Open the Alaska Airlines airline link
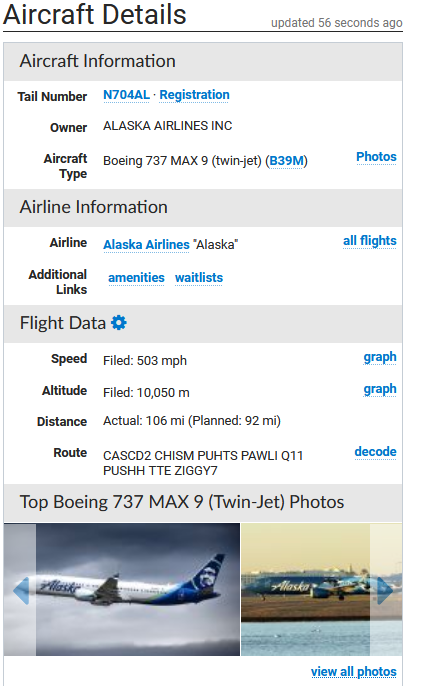 pyautogui.click(x=146, y=245)
